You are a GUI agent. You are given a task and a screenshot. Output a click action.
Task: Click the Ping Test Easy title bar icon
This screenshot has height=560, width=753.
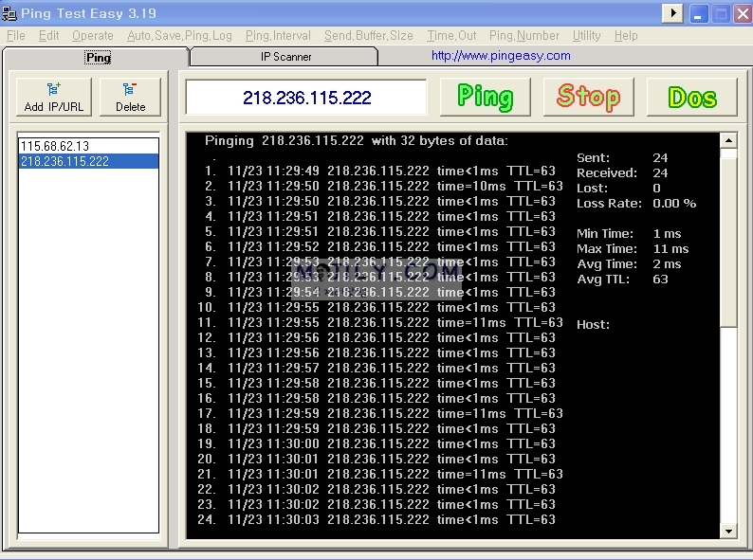[x=9, y=14]
